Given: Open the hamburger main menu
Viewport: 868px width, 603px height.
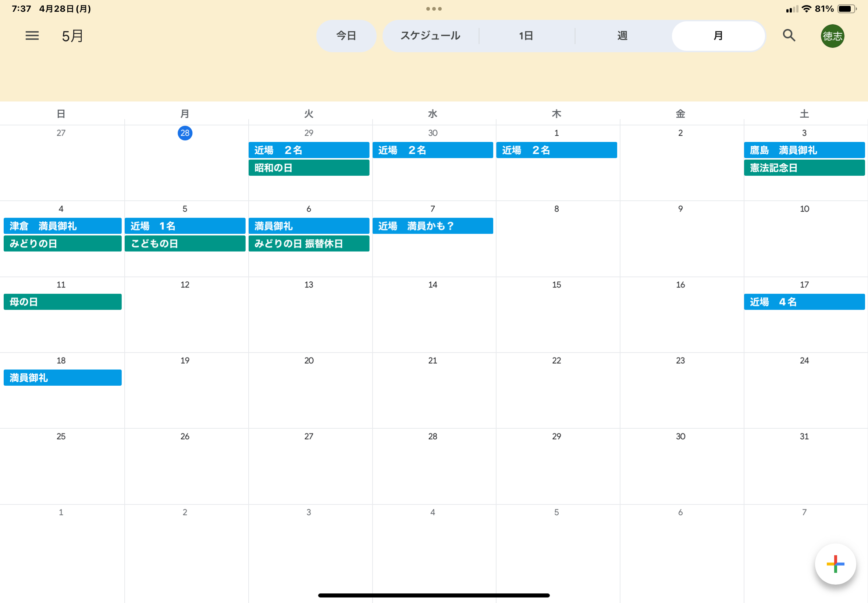Looking at the screenshot, I should [32, 36].
